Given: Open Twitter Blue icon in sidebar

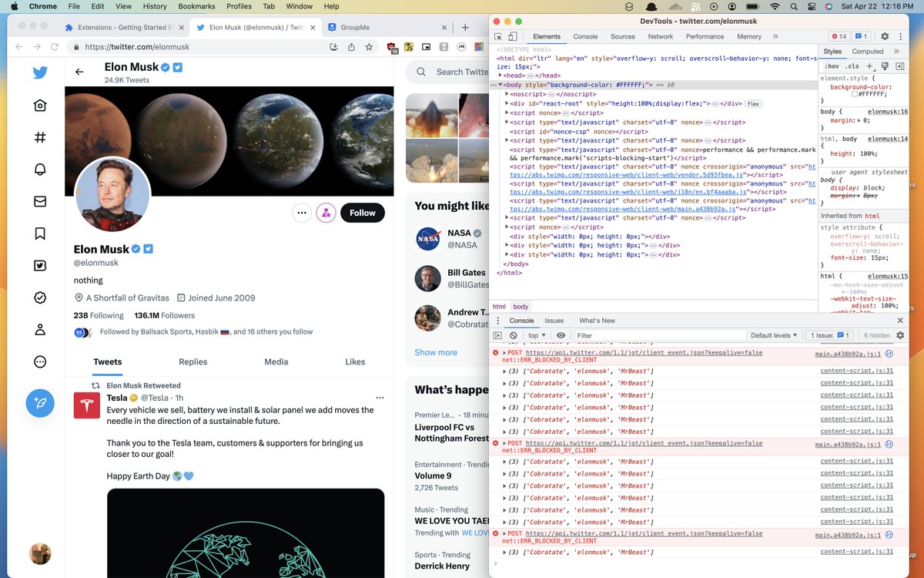Looking at the screenshot, I should tap(40, 266).
